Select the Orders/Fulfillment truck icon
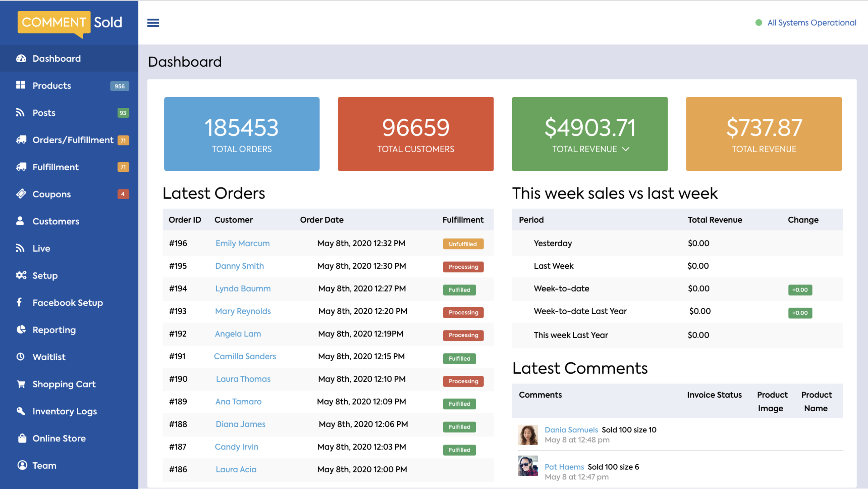Screen dimensions: 868x489 click(21, 140)
